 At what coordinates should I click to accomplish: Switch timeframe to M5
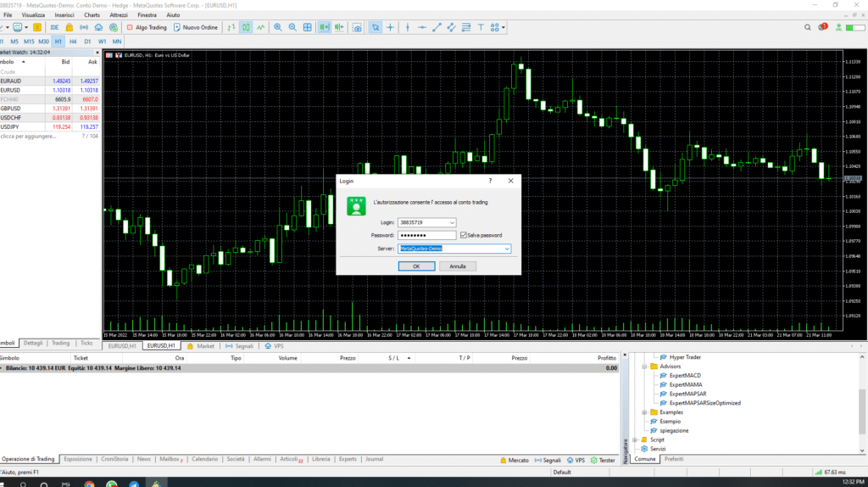point(14,42)
